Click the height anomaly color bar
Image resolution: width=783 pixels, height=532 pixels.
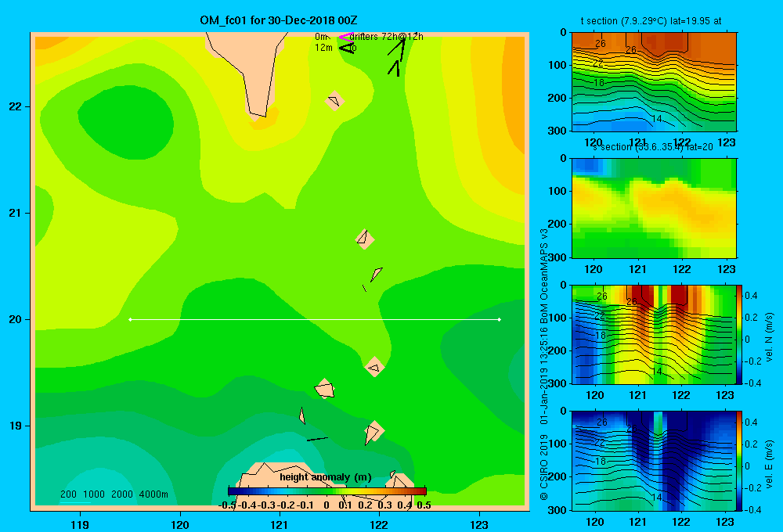coord(327,491)
